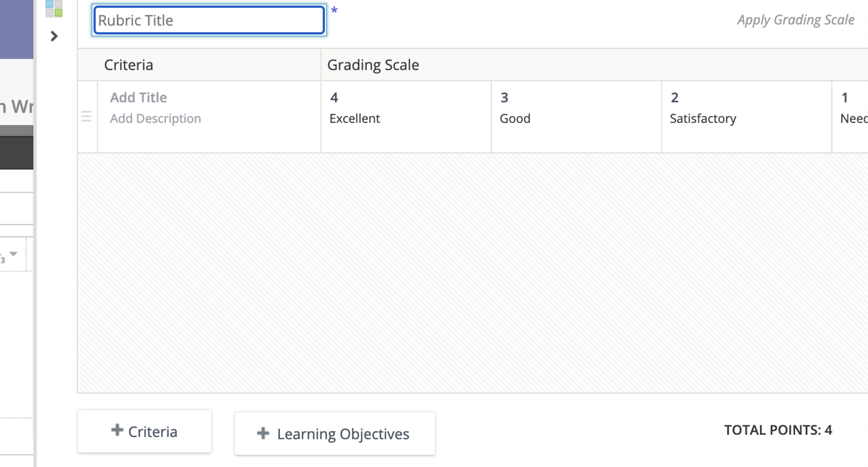
Task: Click the point value 1 field
Action: pos(844,98)
